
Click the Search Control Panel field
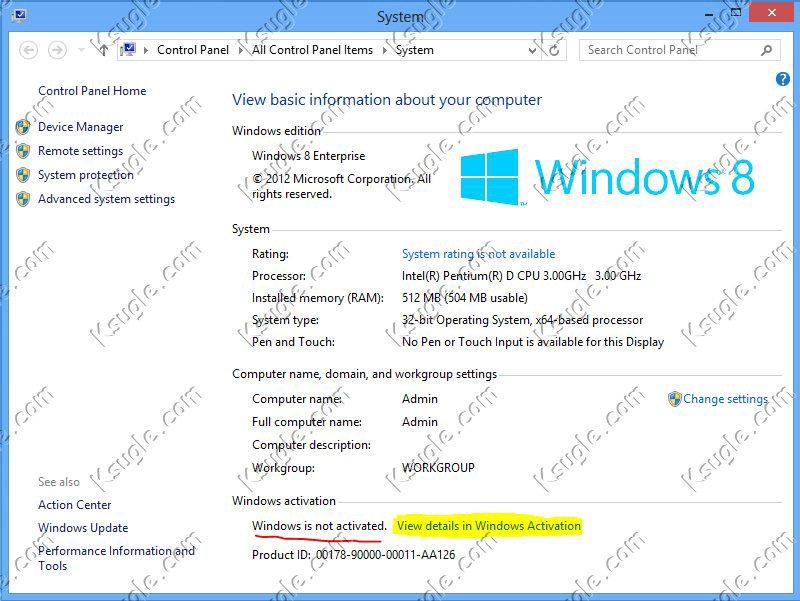(x=679, y=50)
